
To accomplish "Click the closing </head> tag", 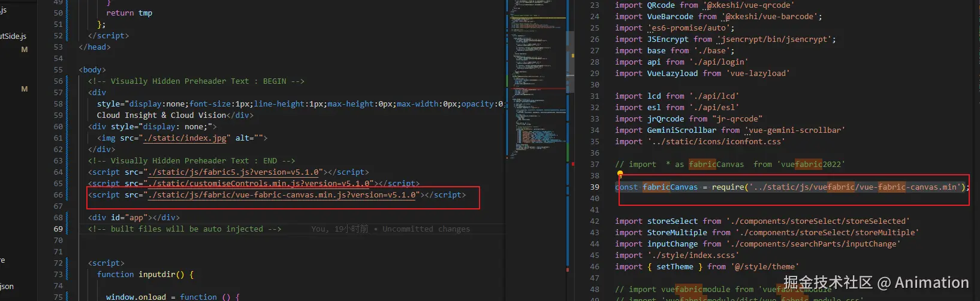I will click(95, 47).
